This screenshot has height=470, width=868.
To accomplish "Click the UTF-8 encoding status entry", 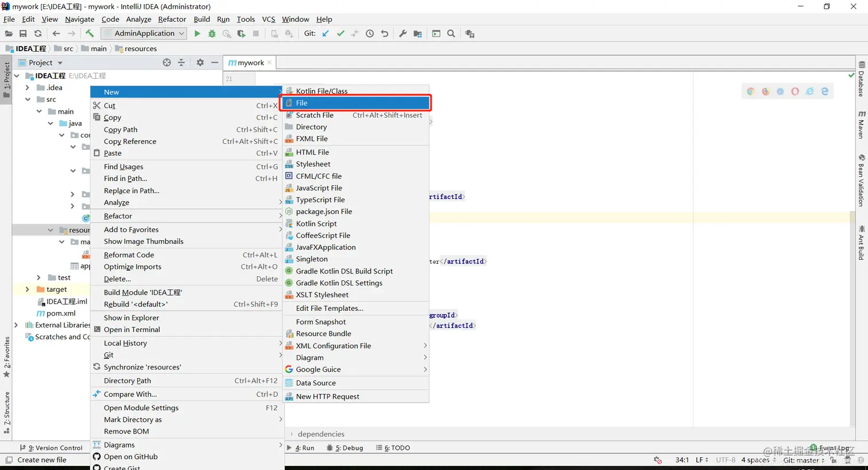I will [726, 460].
